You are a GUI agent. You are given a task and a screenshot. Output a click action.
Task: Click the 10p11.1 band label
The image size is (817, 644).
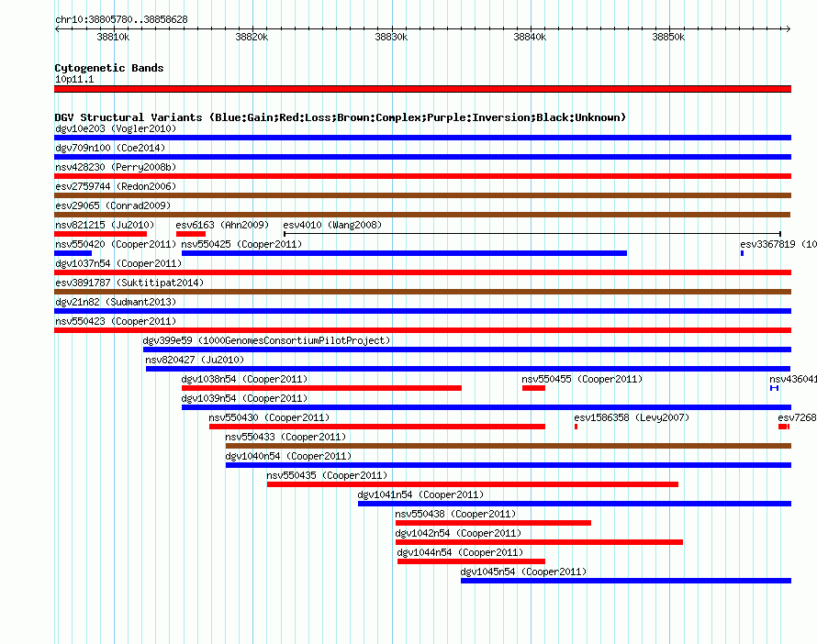point(74,79)
